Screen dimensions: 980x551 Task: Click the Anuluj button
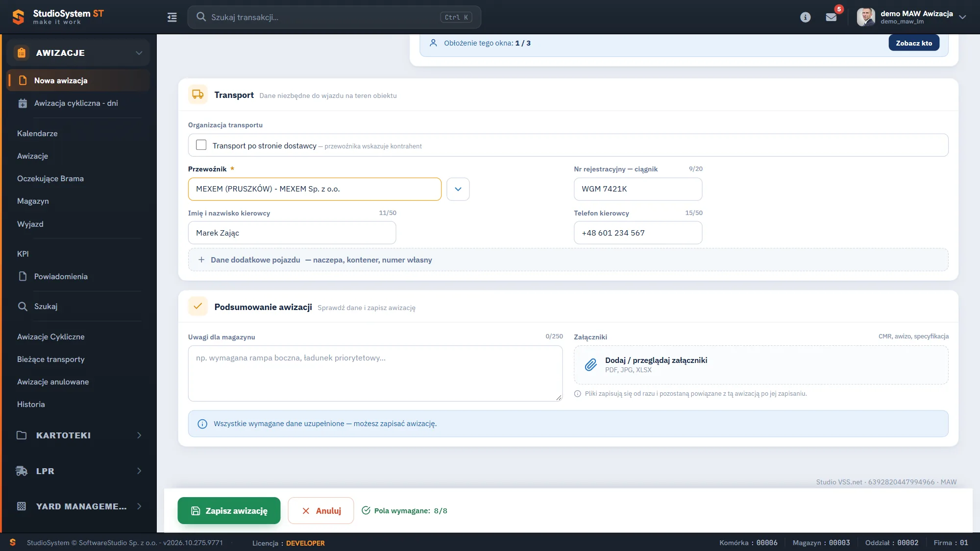pyautogui.click(x=320, y=511)
